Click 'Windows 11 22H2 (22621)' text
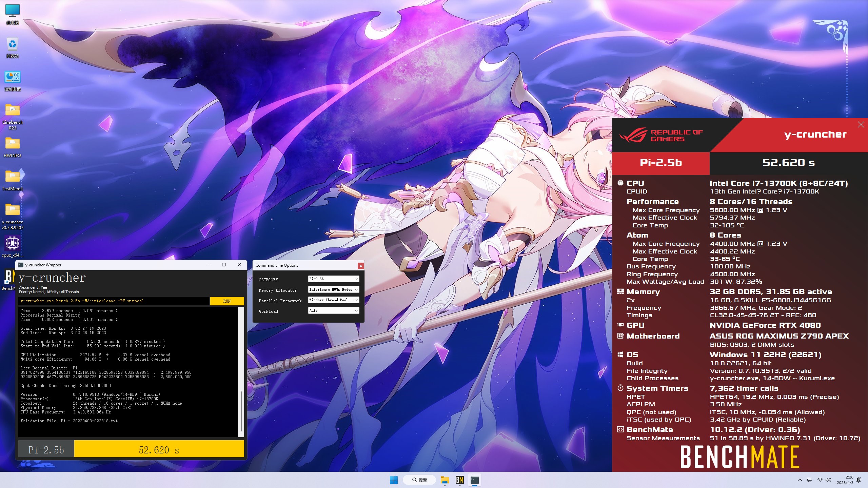868x488 pixels. [x=765, y=355]
